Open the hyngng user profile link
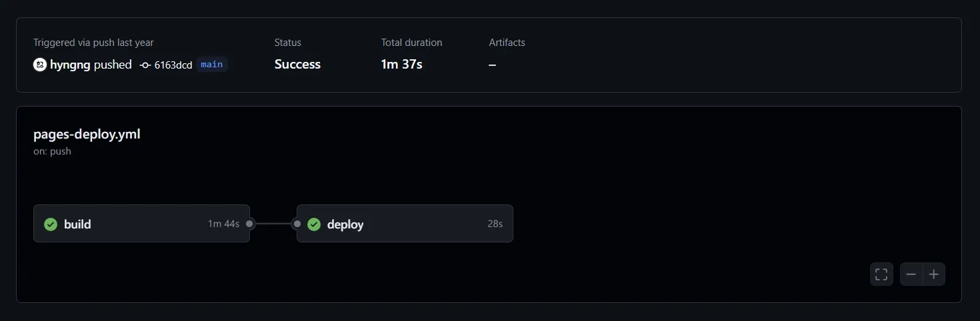This screenshot has height=321, width=980. 70,65
